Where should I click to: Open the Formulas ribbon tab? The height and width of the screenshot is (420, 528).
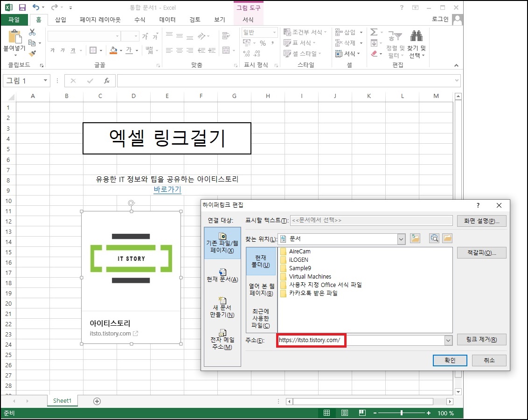point(139,20)
